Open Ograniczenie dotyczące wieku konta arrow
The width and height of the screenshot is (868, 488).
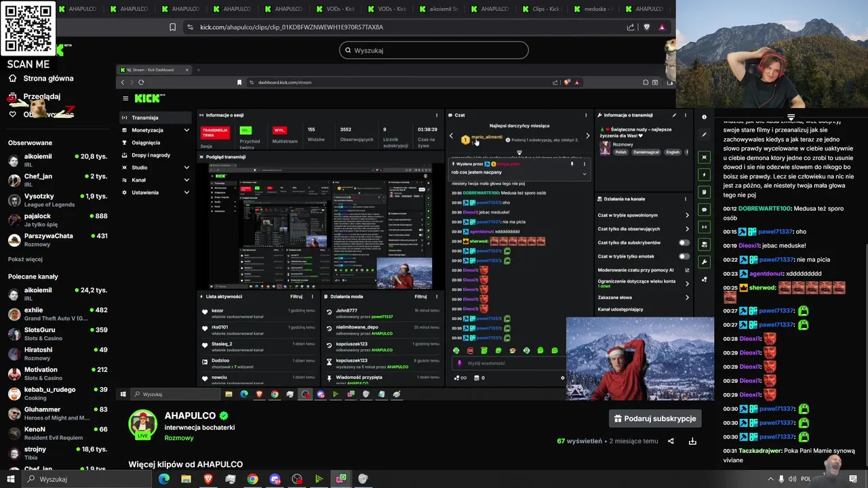(x=687, y=283)
